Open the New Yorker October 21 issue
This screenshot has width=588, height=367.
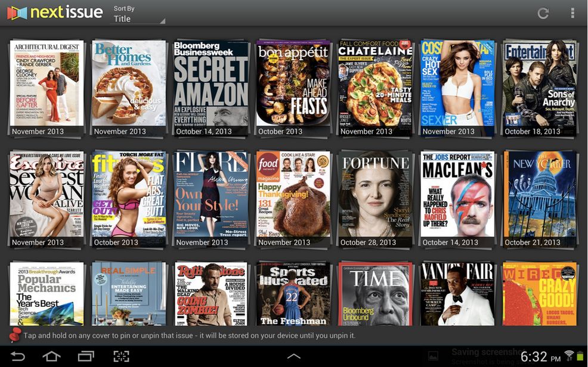(x=539, y=199)
